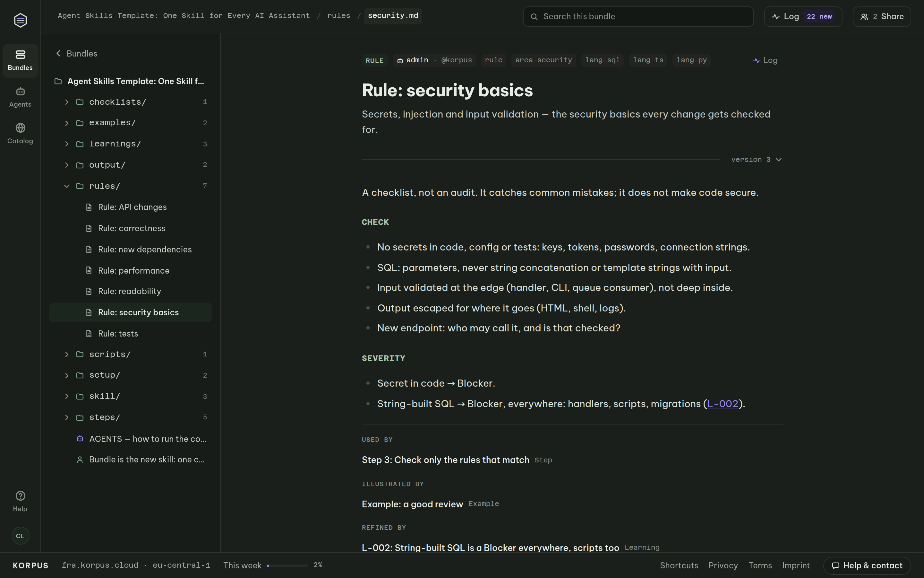The width and height of the screenshot is (924, 578).
Task: Expand the examples/ folder
Action: (x=67, y=123)
